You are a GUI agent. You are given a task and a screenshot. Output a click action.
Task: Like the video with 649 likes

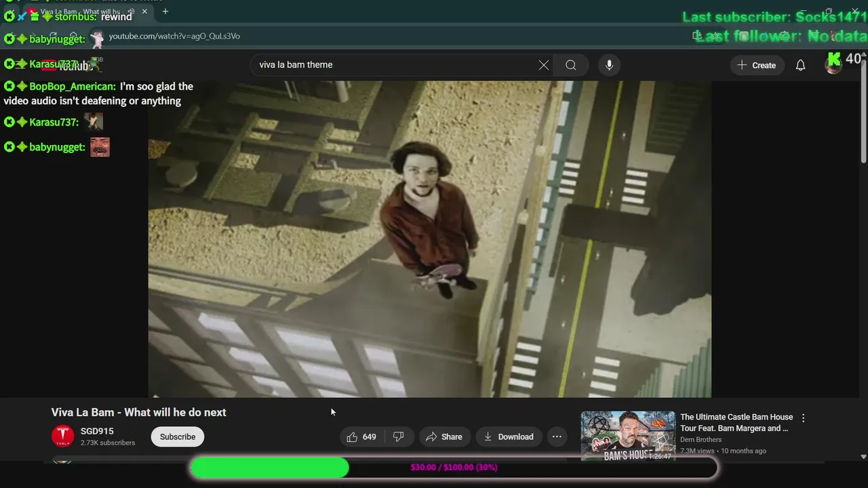point(361,436)
